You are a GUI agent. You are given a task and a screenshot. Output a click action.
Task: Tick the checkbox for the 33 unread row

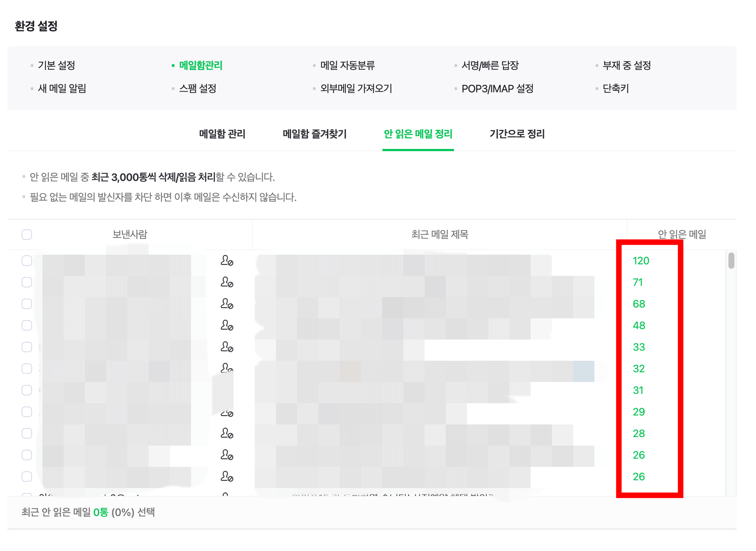tap(27, 347)
